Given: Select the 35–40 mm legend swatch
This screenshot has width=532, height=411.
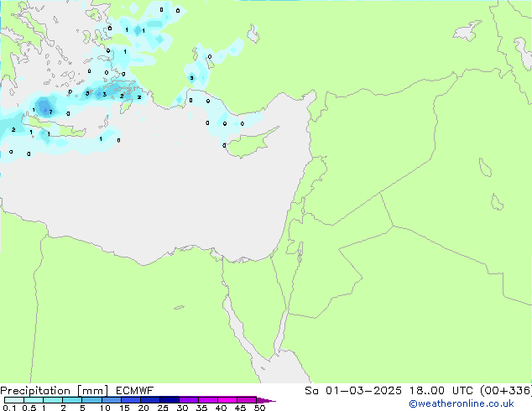Looking at the screenshot, I should pos(208,400).
